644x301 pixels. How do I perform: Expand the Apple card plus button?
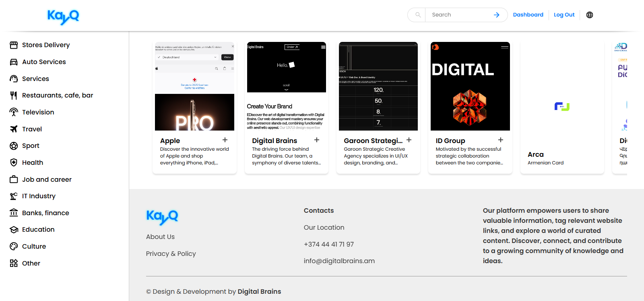225,140
